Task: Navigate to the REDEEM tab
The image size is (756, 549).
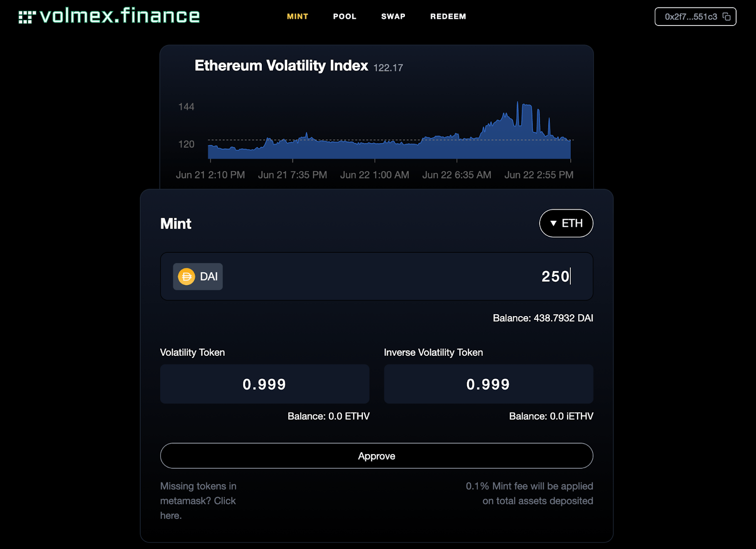Action: click(448, 17)
